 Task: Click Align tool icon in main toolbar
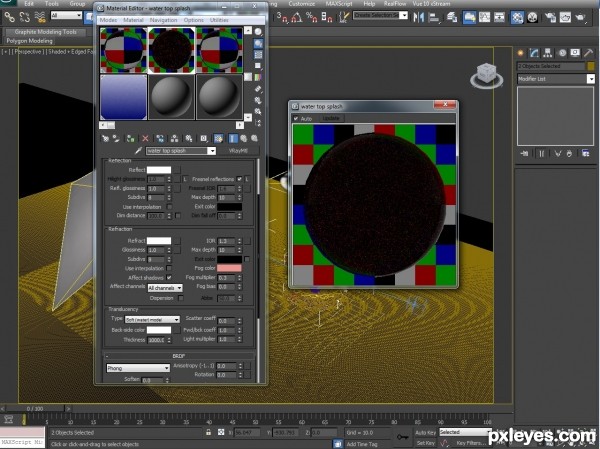coord(434,17)
